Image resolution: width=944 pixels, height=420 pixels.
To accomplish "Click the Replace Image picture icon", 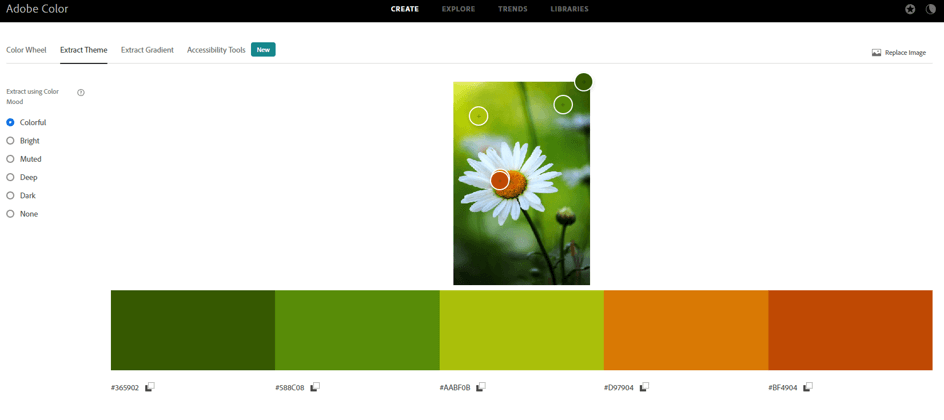I will 877,52.
